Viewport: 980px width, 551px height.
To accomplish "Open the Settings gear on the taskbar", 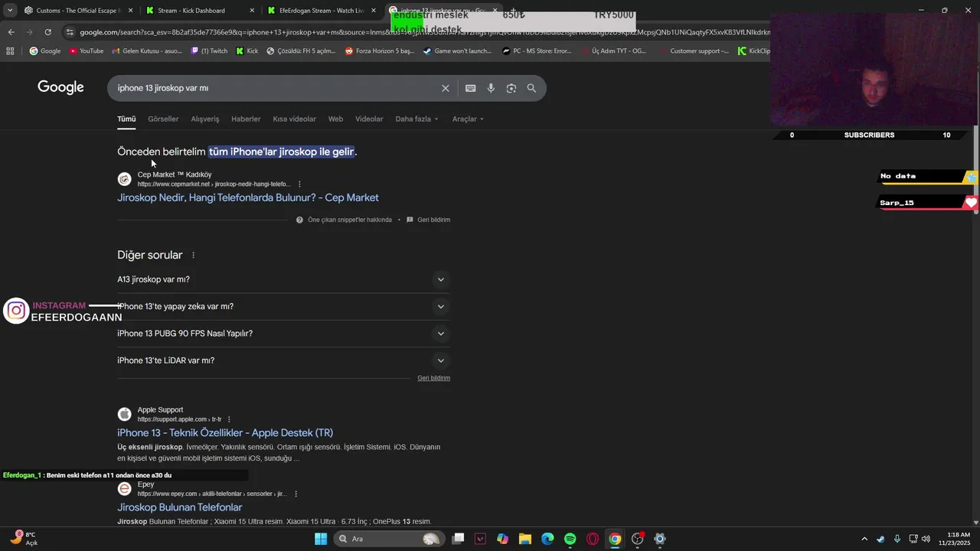I will (660, 539).
